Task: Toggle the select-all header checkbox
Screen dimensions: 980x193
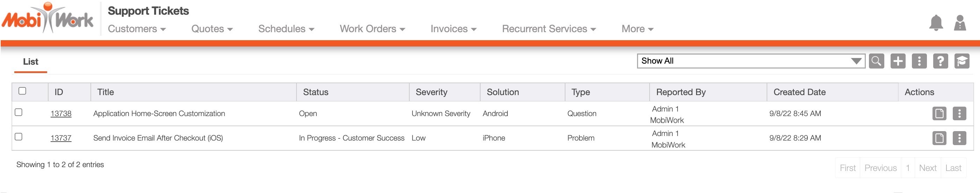Action: pos(22,91)
